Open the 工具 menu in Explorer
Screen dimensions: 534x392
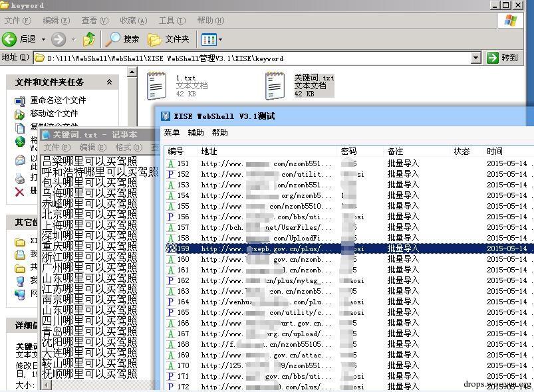172,21
